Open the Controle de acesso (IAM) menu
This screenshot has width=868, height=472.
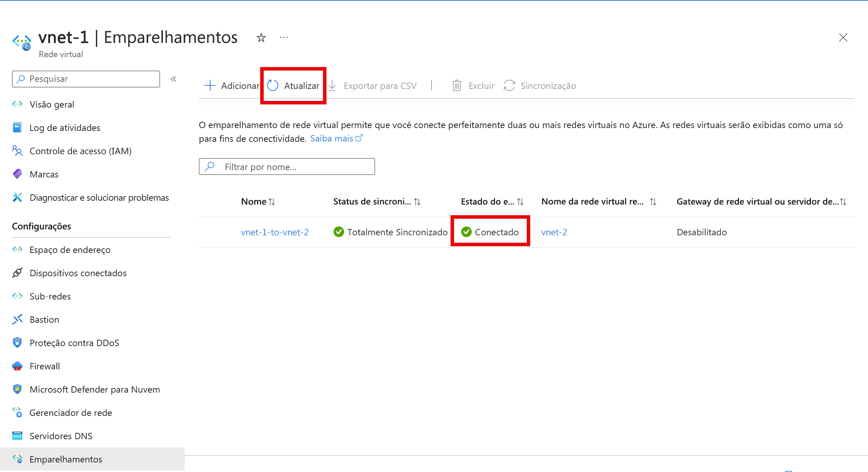tap(80, 151)
